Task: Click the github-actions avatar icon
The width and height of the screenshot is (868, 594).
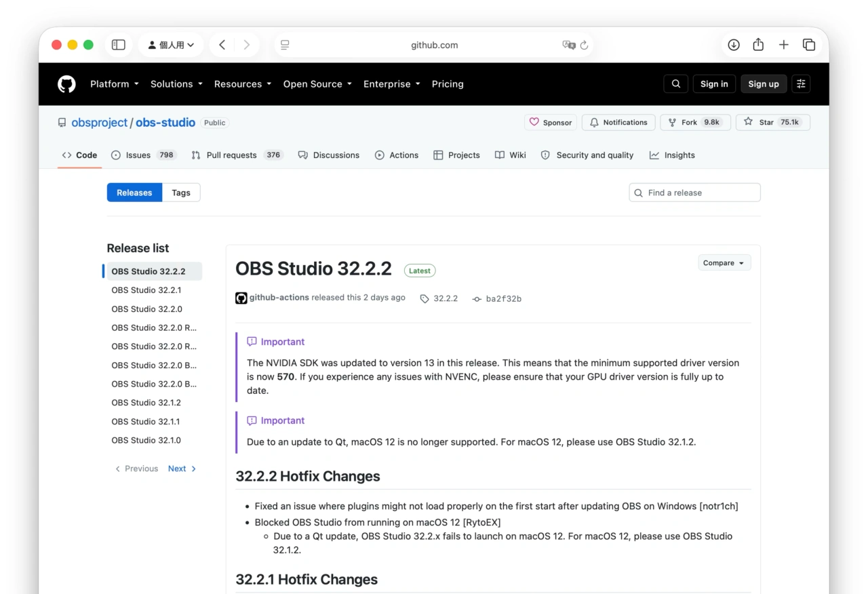Action: coord(241,298)
